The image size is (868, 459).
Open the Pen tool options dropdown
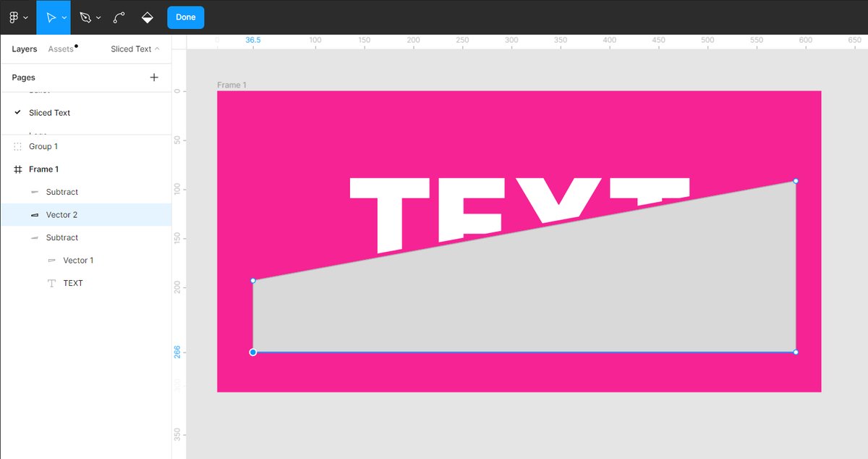pos(98,17)
